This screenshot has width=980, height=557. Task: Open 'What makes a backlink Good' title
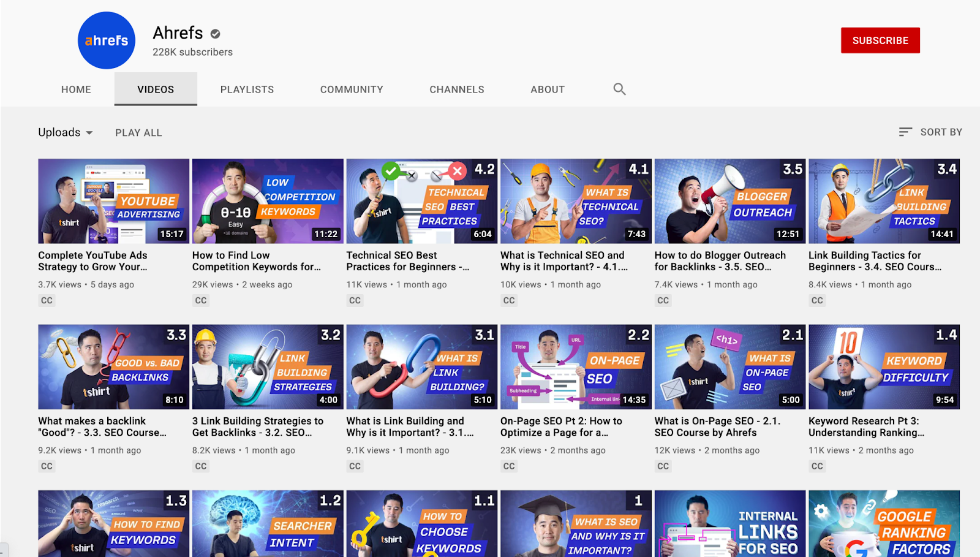(x=102, y=426)
